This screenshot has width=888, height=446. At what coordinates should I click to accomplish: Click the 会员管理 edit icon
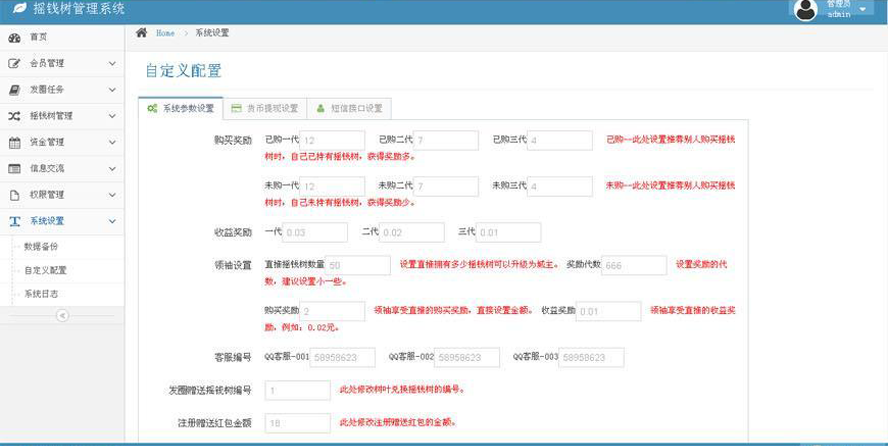click(15, 63)
